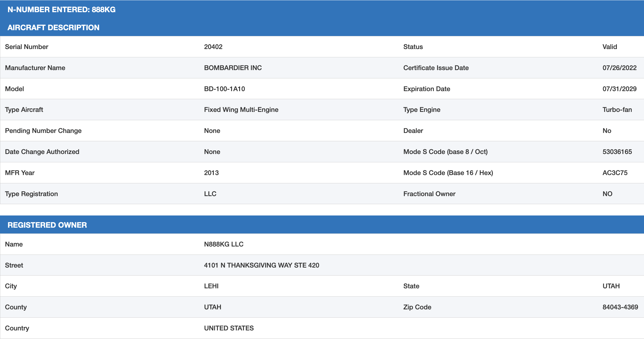This screenshot has width=644, height=339.
Task: Click the N-NUMBER ENTERED: 888KG heading
Action: coord(61,9)
